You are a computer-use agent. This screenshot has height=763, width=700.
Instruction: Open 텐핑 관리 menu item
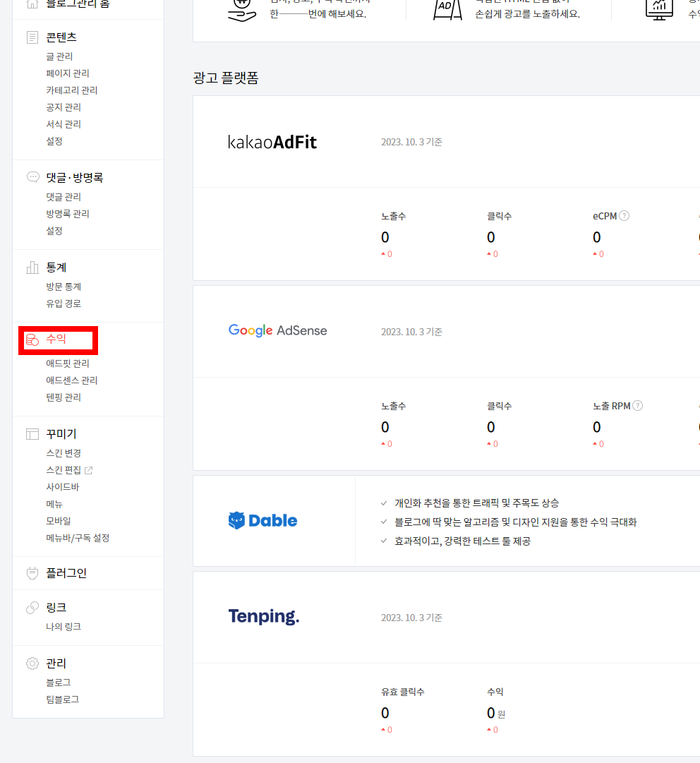tap(64, 397)
